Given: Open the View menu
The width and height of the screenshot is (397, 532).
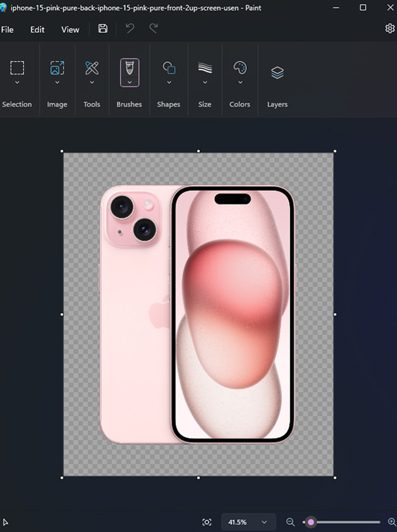Looking at the screenshot, I should coord(70,30).
